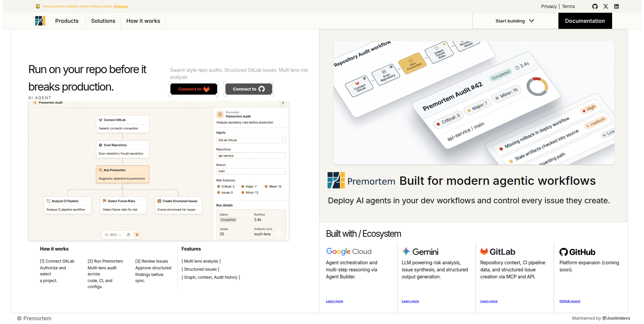
Task: Open Learn more under Gemini
Action: [410, 301]
